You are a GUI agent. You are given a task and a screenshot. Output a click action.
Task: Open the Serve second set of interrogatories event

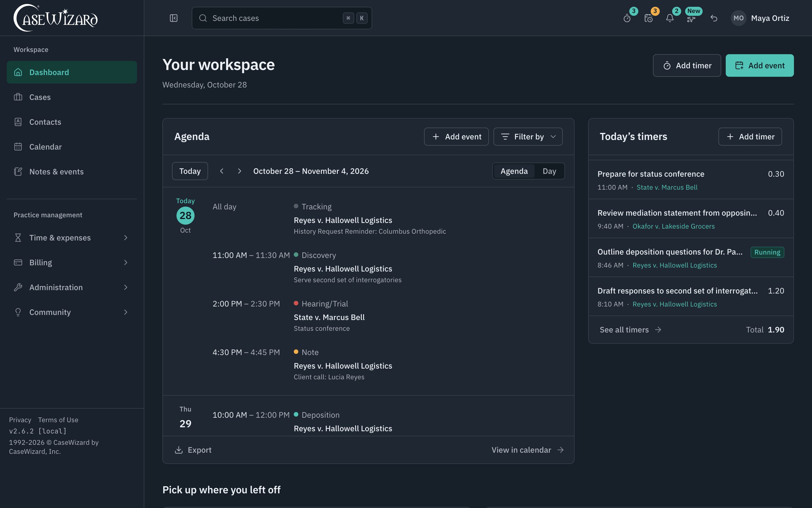[x=389, y=268]
